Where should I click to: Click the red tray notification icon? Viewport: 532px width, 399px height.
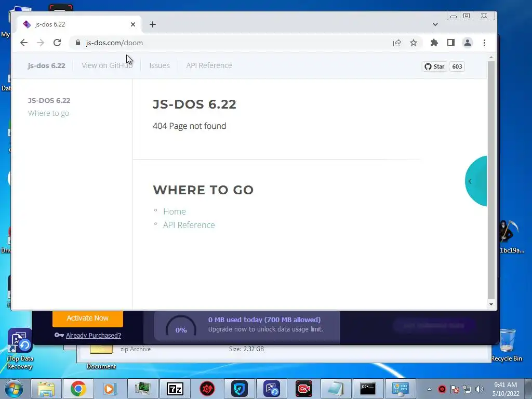coord(442,389)
